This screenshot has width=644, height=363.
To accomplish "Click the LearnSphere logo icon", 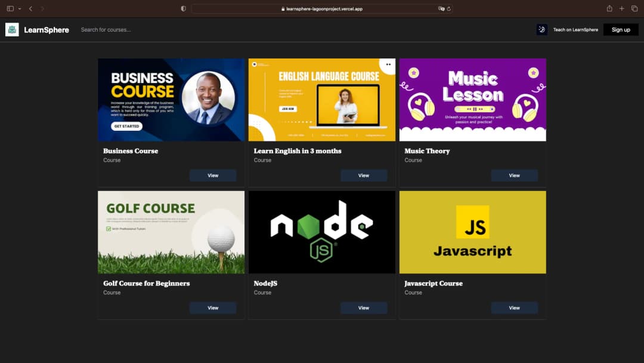I will [x=12, y=30].
